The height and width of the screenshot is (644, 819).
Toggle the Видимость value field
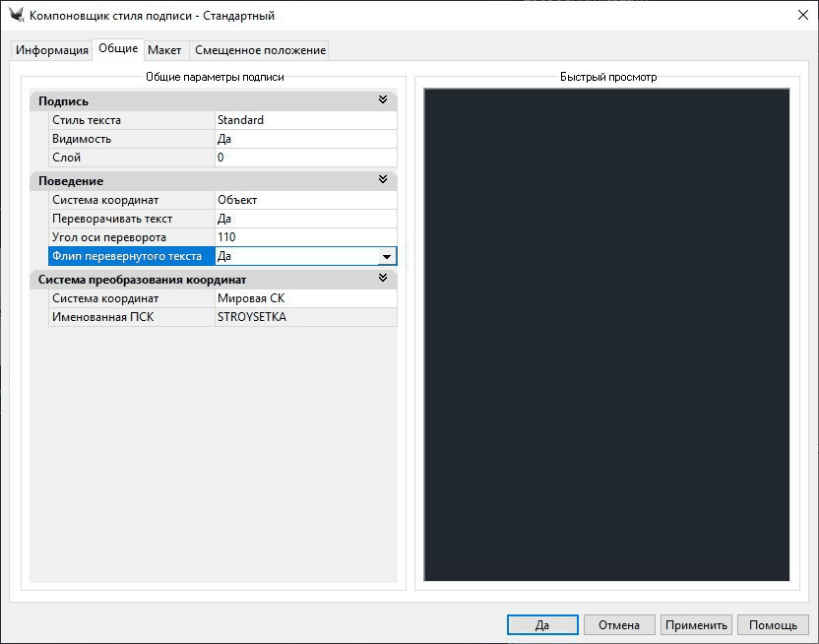tap(305, 139)
